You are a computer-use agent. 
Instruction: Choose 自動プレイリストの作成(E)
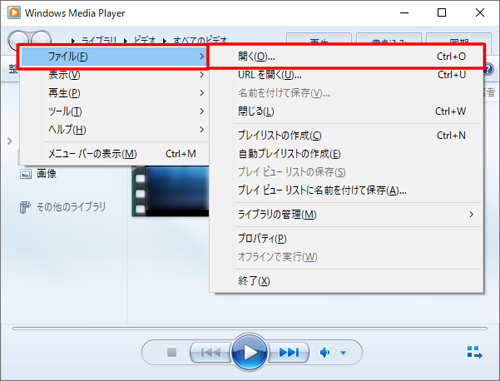pos(346,154)
